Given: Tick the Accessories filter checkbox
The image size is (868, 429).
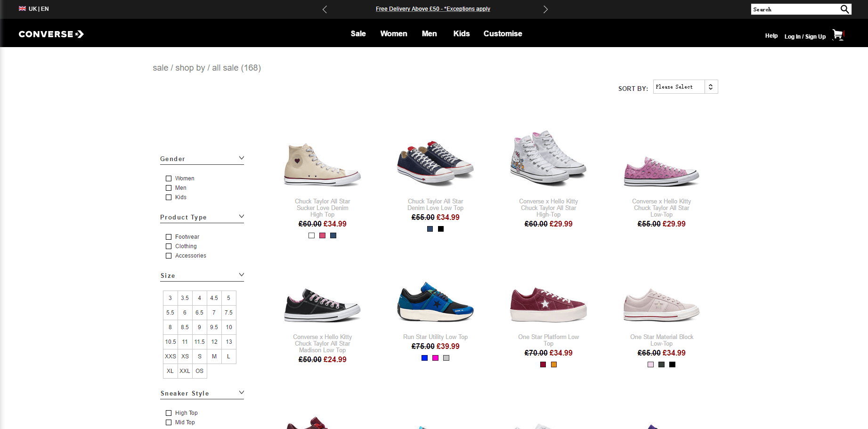Looking at the screenshot, I should point(169,256).
